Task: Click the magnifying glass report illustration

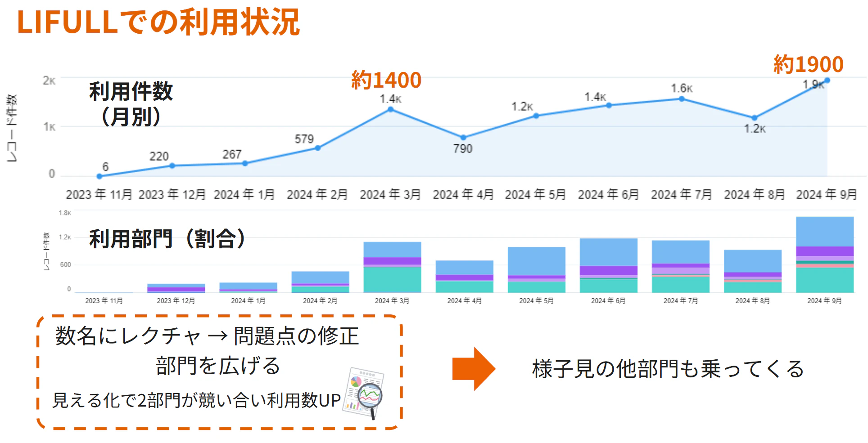Action: click(x=363, y=393)
